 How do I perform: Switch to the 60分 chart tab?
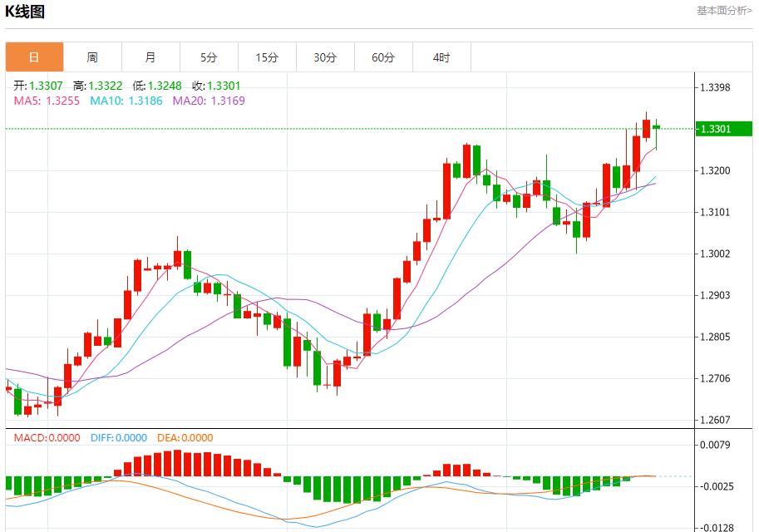click(383, 57)
